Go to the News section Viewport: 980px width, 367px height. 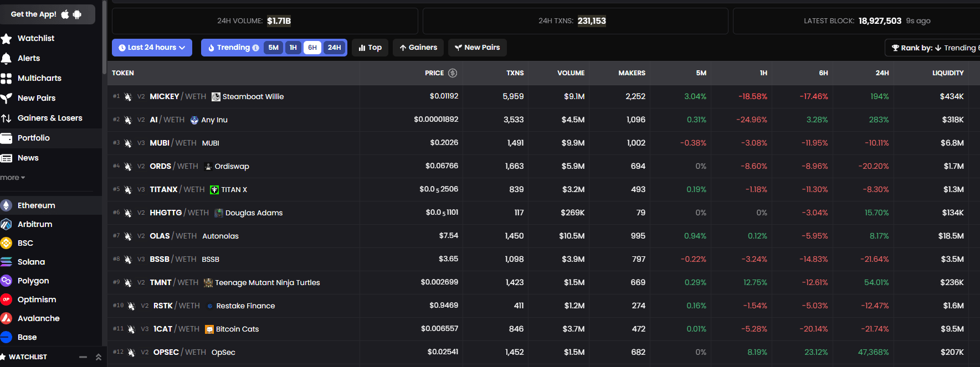pos(28,158)
